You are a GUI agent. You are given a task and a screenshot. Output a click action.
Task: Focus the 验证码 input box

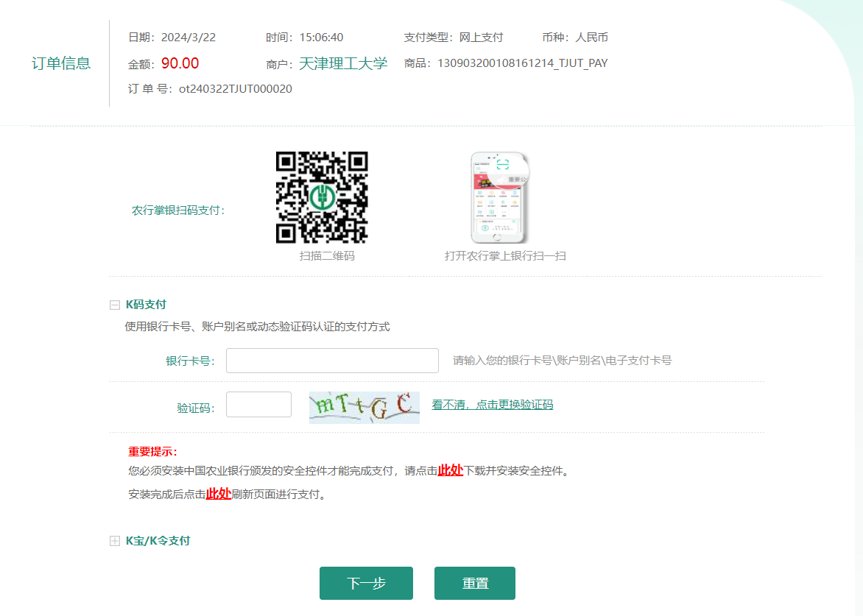(x=258, y=405)
